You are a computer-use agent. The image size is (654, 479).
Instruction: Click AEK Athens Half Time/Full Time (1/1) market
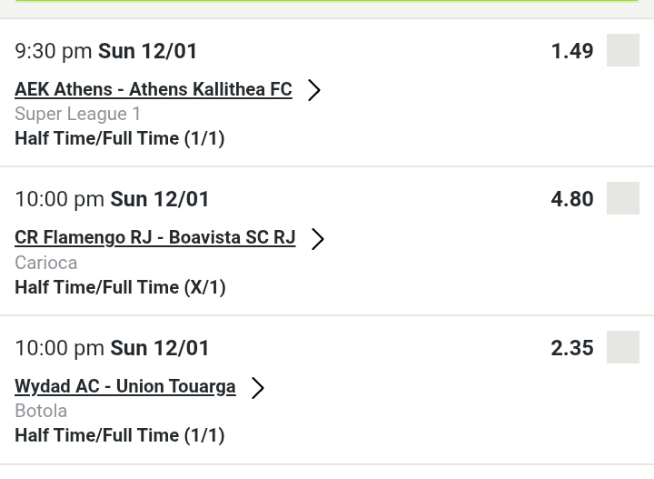point(120,139)
